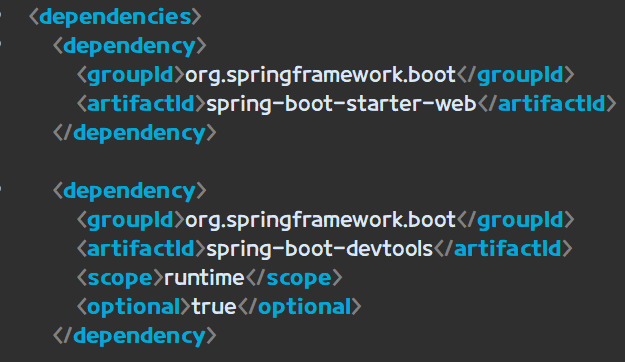Click closing artifactId tag after spring-boot-starter-web
The height and width of the screenshot is (362, 625).
pyautogui.click(x=547, y=104)
